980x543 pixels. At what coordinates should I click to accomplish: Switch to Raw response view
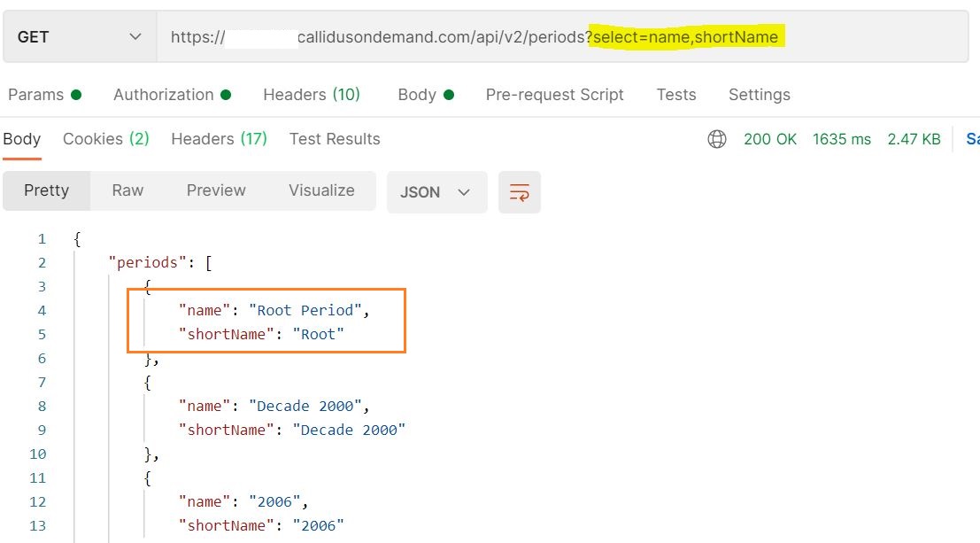tap(127, 190)
